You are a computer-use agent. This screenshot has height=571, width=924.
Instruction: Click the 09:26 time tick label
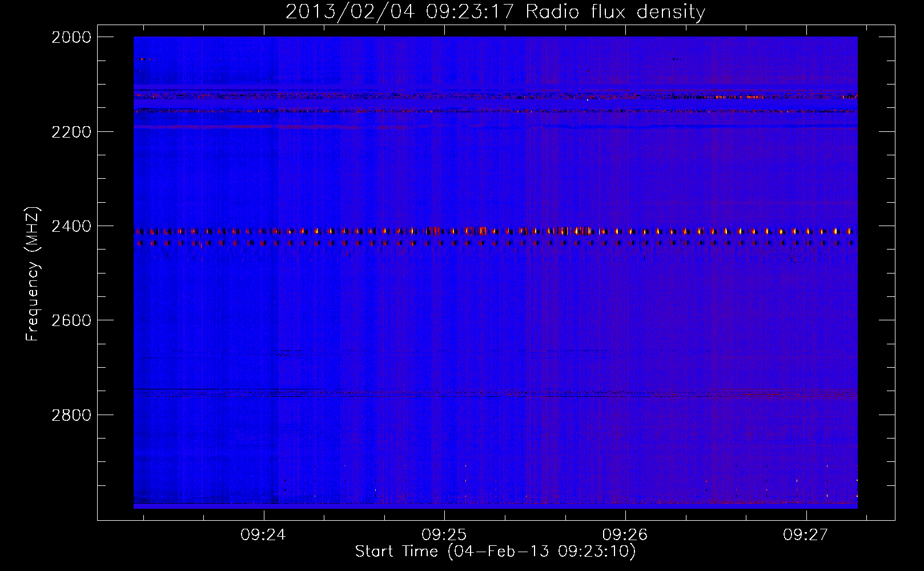pyautogui.click(x=625, y=535)
